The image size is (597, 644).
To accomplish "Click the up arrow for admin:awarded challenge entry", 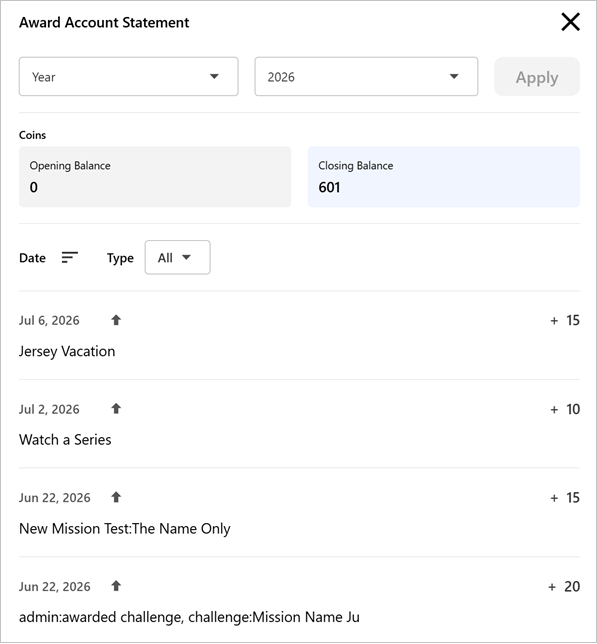I will (116, 586).
